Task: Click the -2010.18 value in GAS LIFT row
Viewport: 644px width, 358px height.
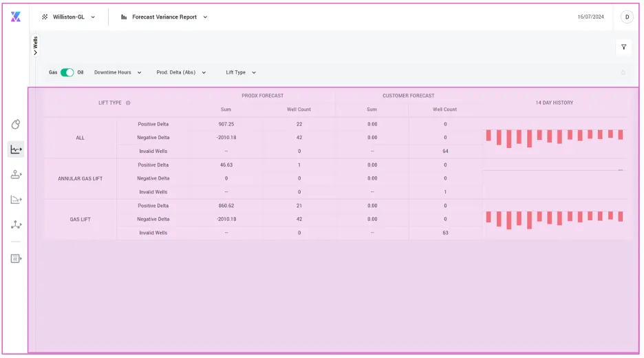Action: pos(226,220)
